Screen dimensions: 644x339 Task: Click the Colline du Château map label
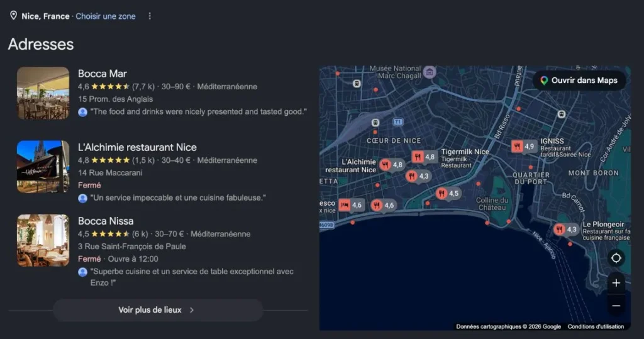click(492, 204)
